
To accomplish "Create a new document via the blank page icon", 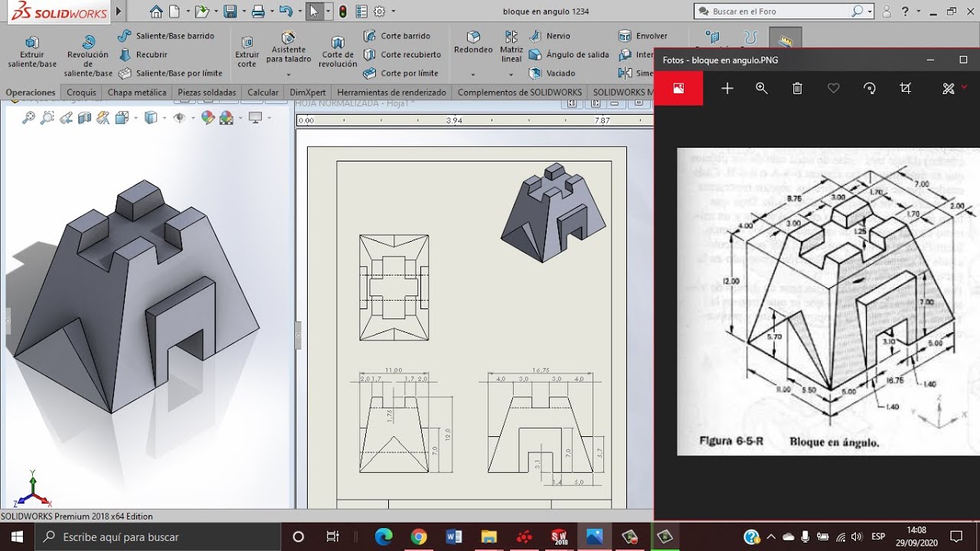I will click(175, 11).
